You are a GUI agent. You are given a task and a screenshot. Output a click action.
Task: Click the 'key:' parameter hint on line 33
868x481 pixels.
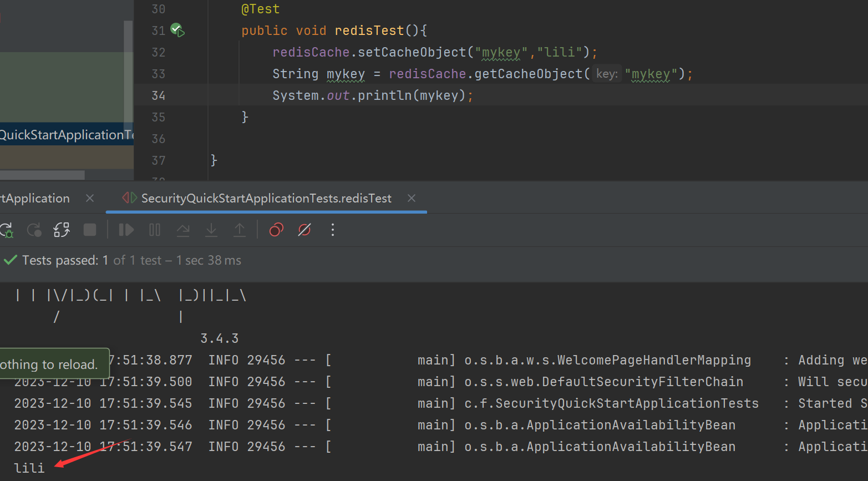[607, 74]
